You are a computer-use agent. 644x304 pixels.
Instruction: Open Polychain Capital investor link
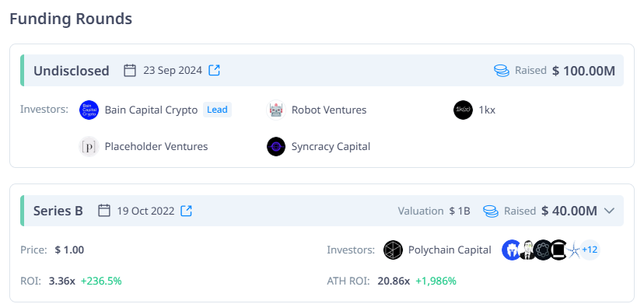450,250
